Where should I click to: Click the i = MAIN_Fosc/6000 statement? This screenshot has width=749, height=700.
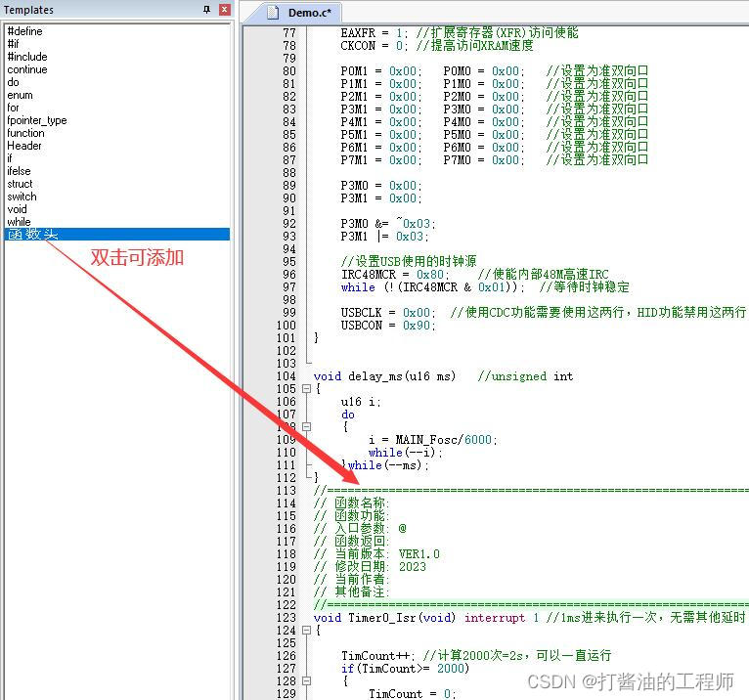click(433, 440)
